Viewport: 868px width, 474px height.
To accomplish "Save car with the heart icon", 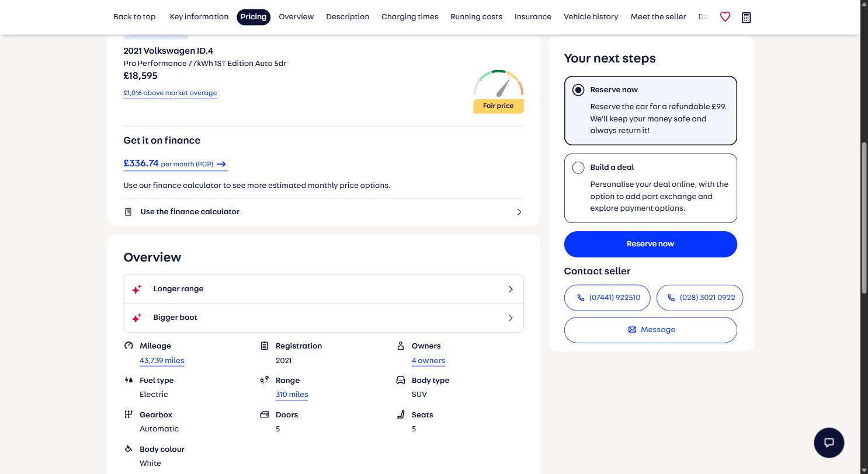I will click(725, 17).
